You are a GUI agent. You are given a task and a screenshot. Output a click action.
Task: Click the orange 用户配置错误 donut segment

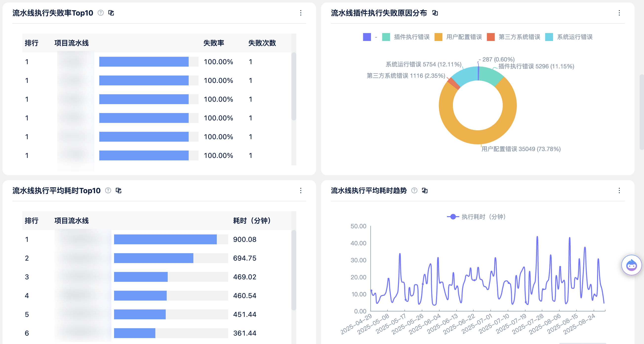click(478, 137)
